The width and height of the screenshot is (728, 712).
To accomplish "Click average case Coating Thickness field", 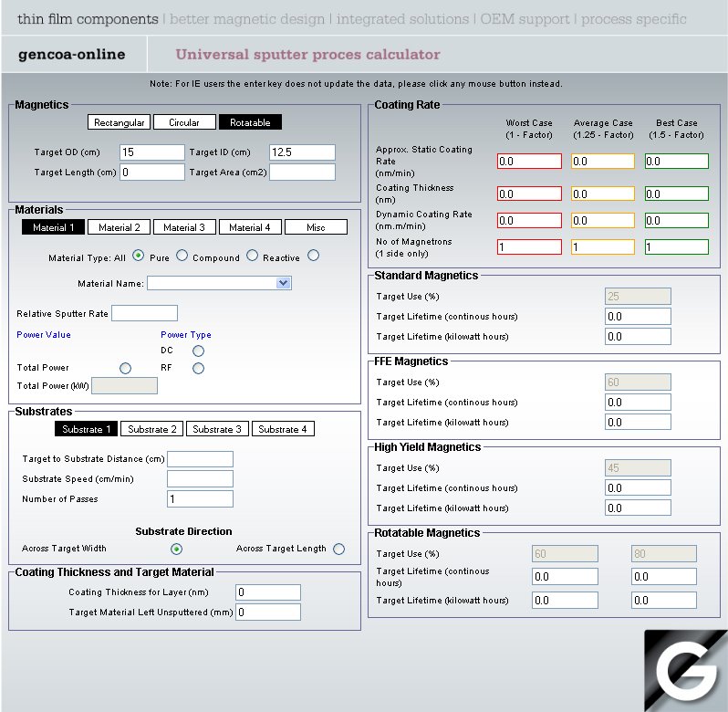I will [x=603, y=194].
